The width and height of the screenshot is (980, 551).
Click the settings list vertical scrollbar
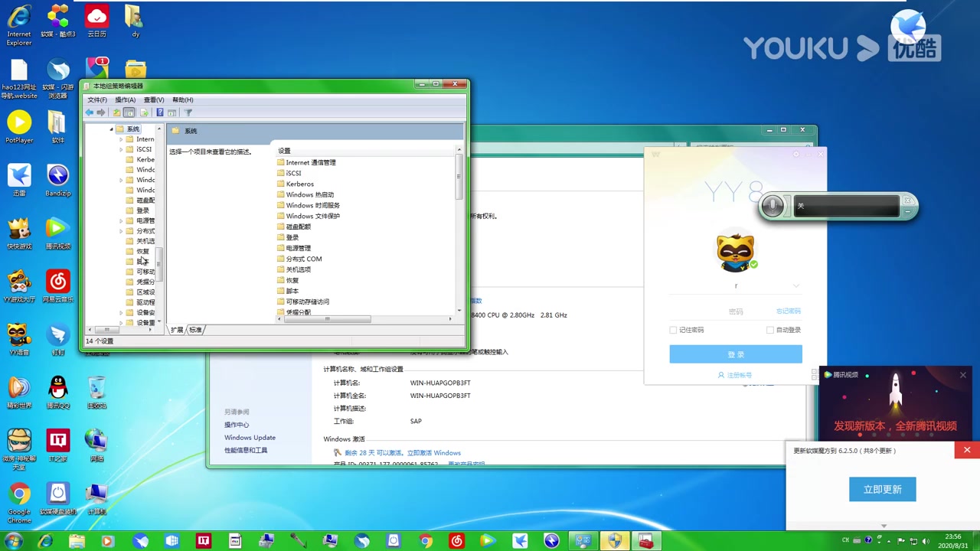pos(459,177)
